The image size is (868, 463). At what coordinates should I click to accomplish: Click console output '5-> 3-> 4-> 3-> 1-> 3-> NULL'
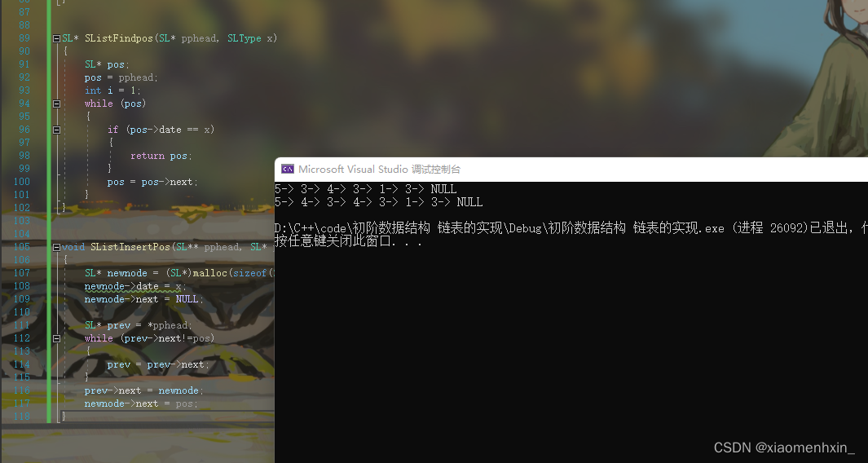pos(366,189)
